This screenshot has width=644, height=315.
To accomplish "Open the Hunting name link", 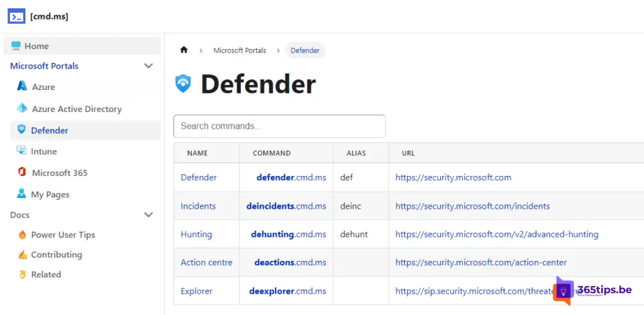I will click(196, 235).
